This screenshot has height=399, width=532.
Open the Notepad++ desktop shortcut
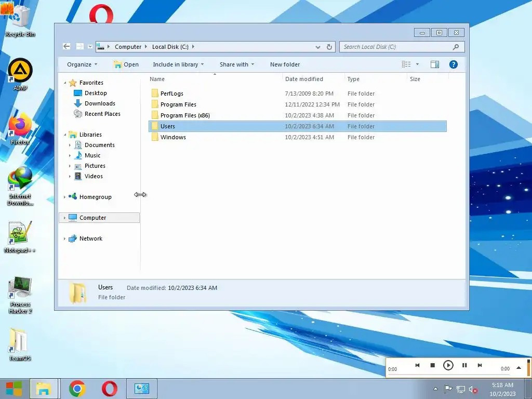[x=20, y=237]
